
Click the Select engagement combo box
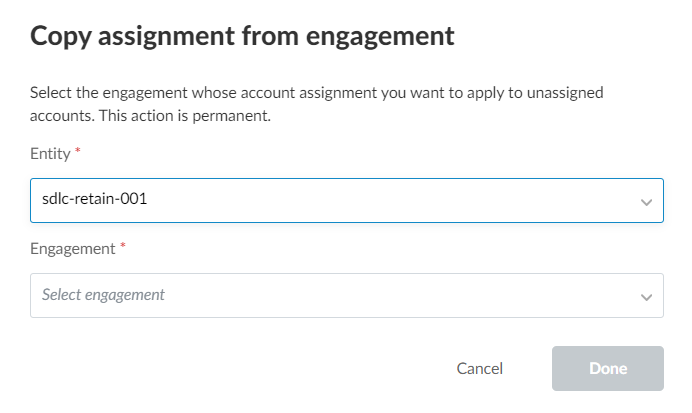click(346, 296)
